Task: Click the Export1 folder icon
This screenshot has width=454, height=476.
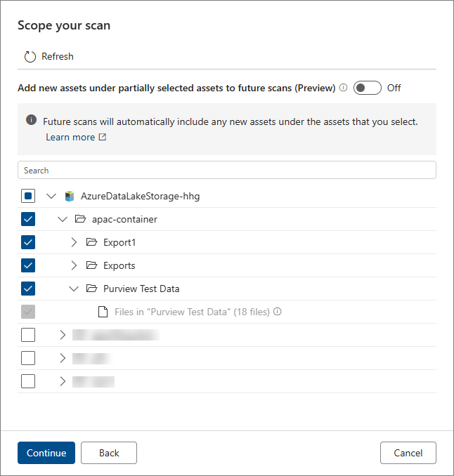Action: click(92, 242)
